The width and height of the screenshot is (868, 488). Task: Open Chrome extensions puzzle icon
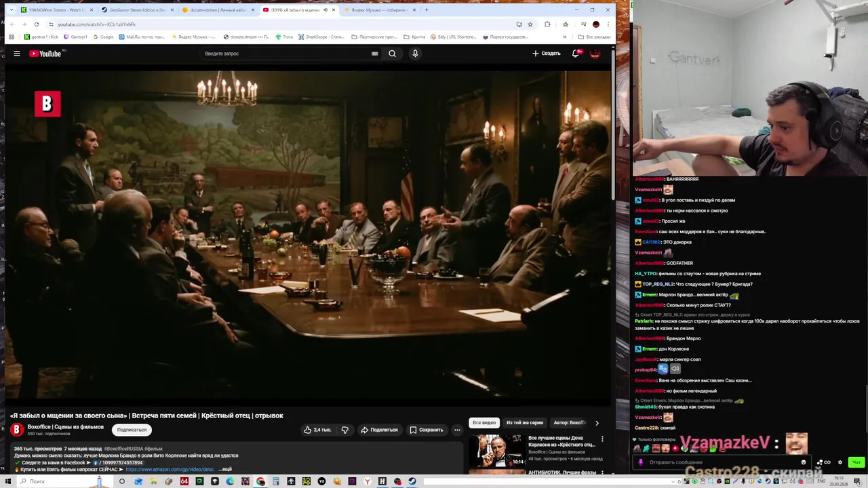tap(547, 24)
